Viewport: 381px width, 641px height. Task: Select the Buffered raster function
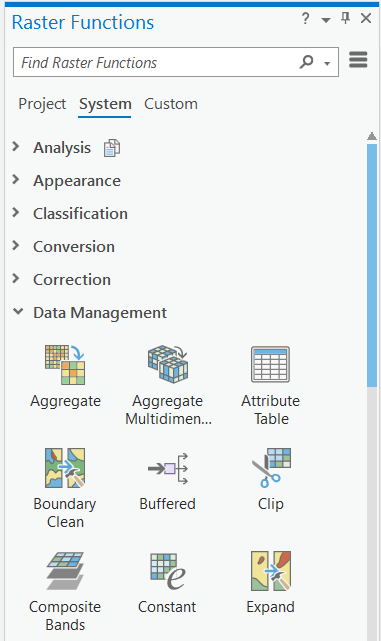[x=168, y=468]
